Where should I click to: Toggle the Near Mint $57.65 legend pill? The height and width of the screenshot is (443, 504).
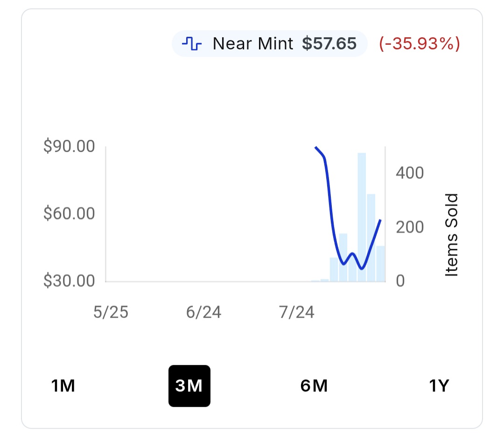tap(269, 44)
